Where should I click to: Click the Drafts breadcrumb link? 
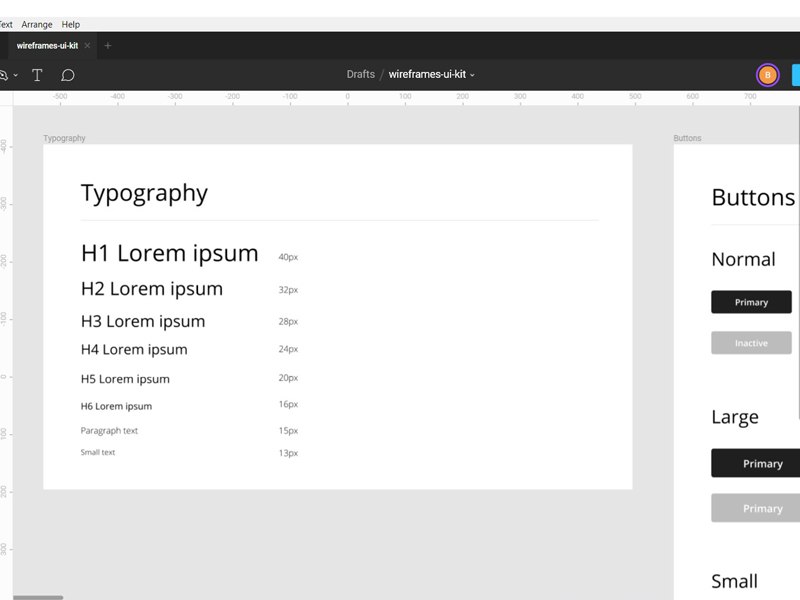pos(361,75)
